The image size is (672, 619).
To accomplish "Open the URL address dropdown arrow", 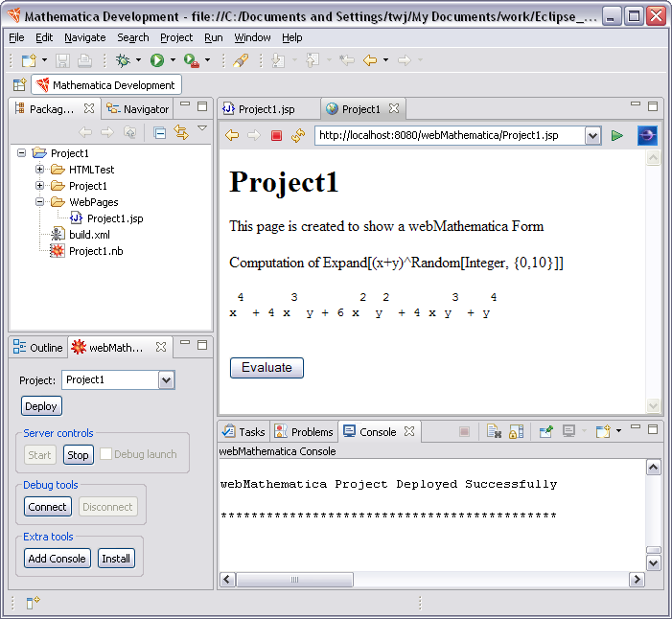I will [x=592, y=136].
